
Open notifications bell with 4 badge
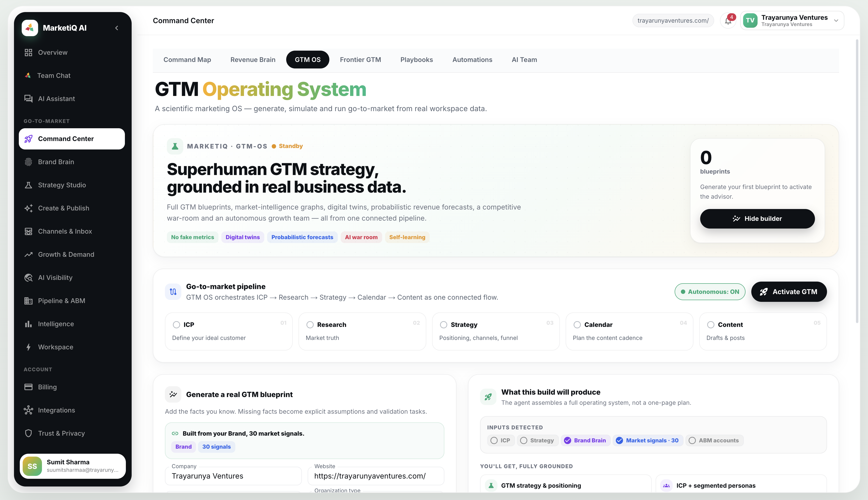[728, 20]
